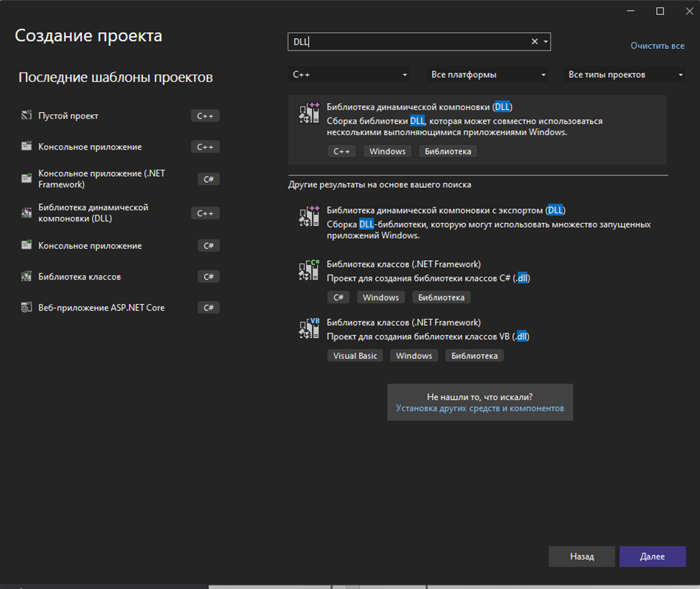
Task: Click the first result's DLL template icon
Action: pos(309,113)
